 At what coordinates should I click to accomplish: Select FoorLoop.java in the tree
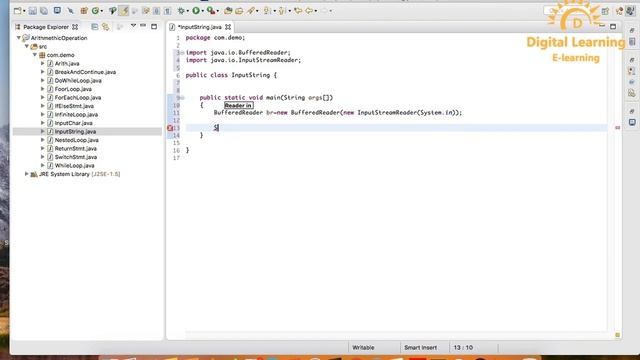[x=73, y=89]
